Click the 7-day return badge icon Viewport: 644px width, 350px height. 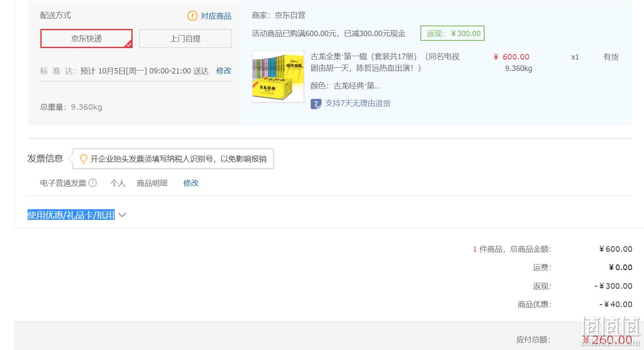tap(316, 104)
